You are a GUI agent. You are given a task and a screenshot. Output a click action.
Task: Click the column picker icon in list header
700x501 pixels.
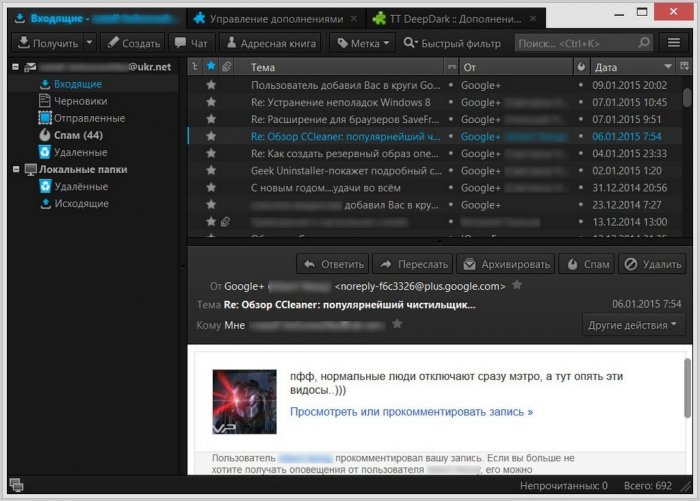click(x=685, y=67)
